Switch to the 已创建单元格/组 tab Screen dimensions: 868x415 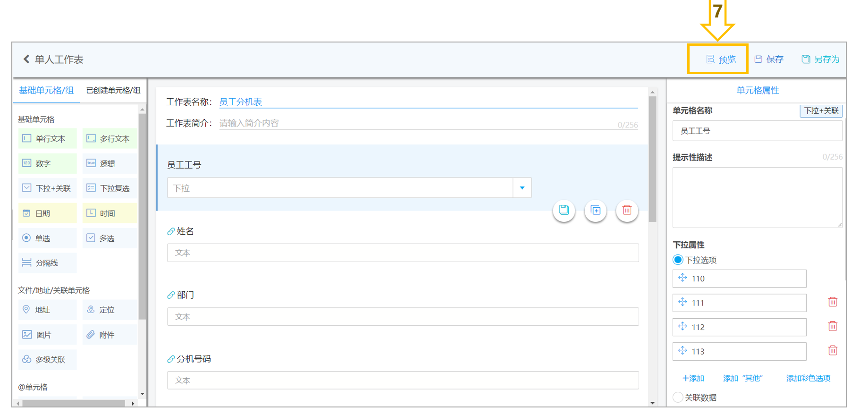pos(113,90)
